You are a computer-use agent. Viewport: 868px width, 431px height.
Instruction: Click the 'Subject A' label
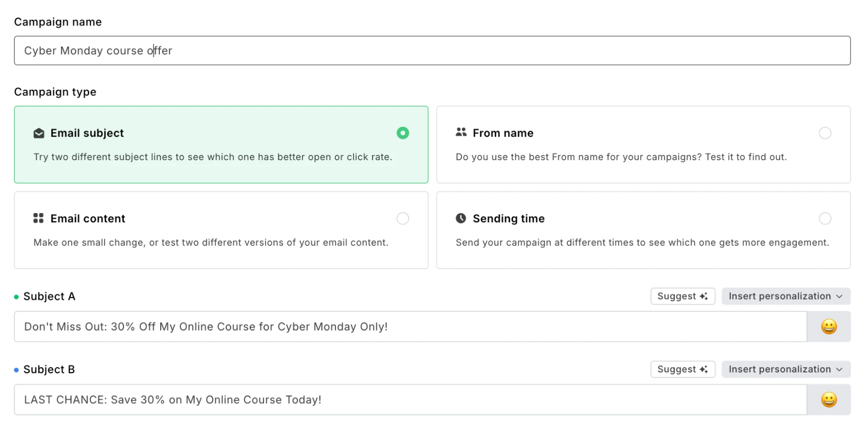49,296
